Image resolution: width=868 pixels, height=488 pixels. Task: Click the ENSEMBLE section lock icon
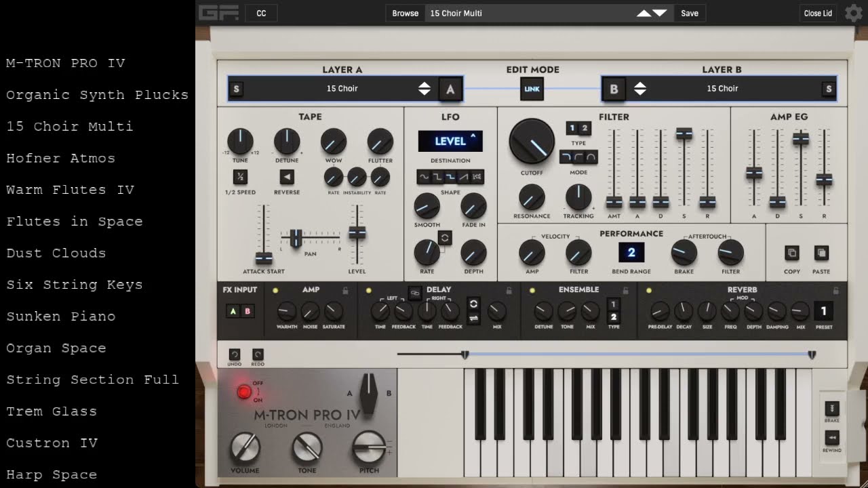[626, 290]
